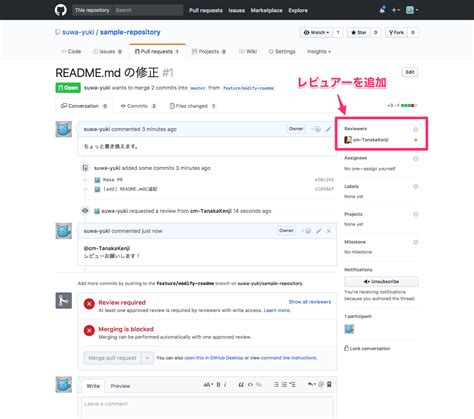Add reaction to first comment
474x419 pixels.
pyautogui.click(x=317, y=129)
